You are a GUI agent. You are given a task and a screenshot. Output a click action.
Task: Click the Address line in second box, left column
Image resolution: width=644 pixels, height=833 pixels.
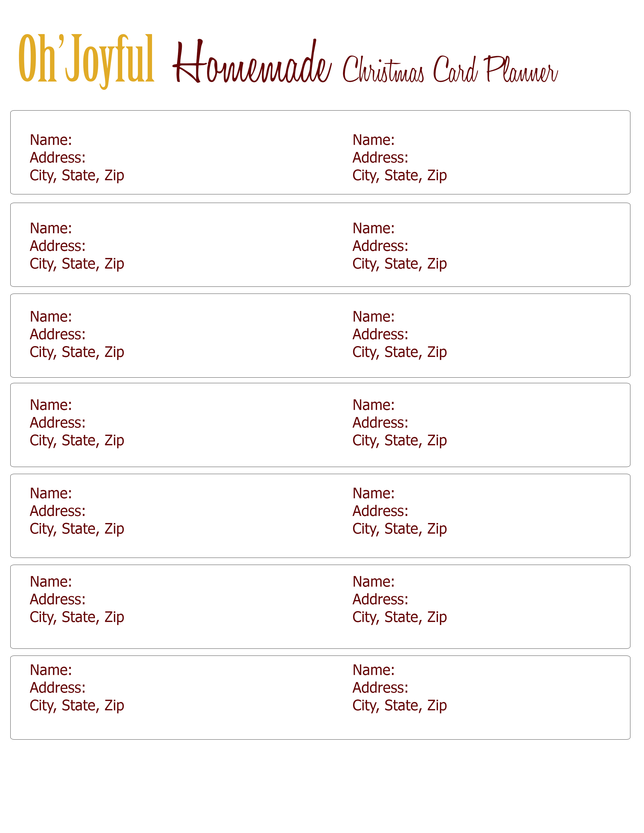click(x=58, y=246)
